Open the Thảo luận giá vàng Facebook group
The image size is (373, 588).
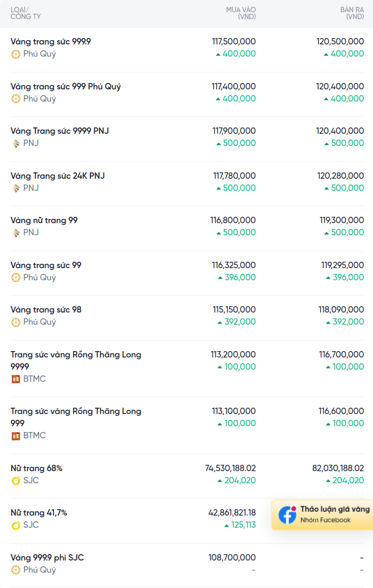click(334, 509)
